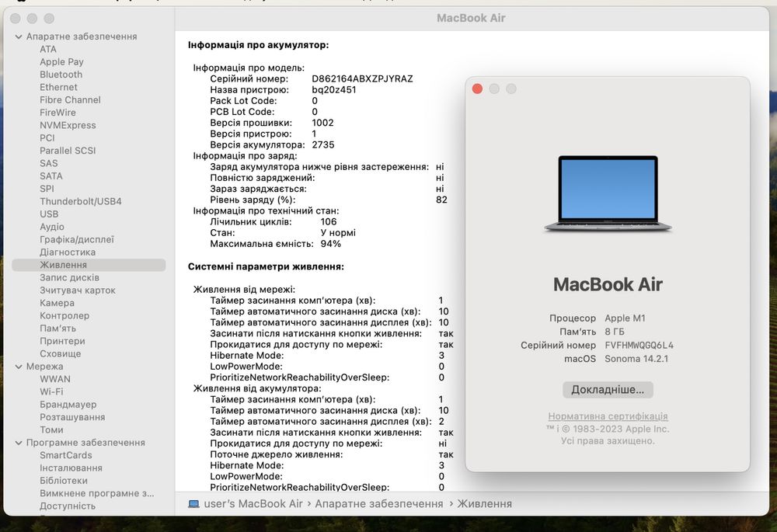777x532 pixels.
Task: Select SPI in the sidebar
Action: pyautogui.click(x=47, y=189)
